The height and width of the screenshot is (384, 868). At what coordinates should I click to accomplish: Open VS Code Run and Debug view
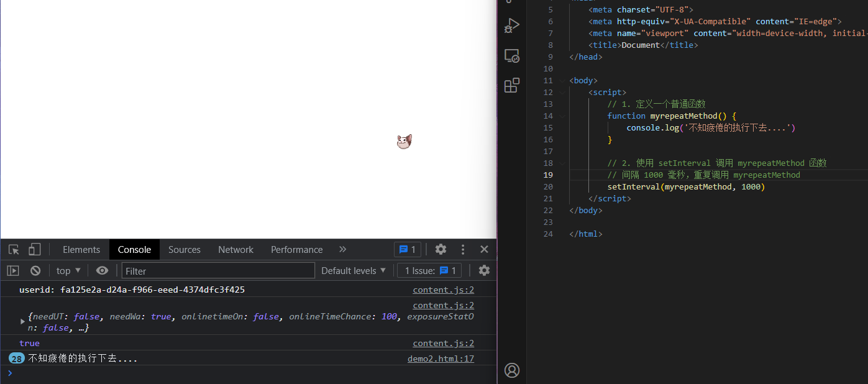pyautogui.click(x=511, y=26)
